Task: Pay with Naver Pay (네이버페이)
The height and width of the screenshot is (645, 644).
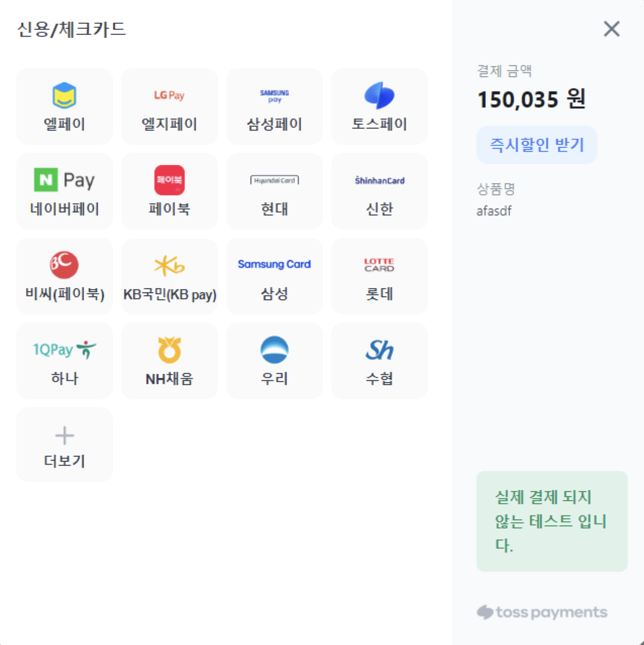Action: coord(65,191)
